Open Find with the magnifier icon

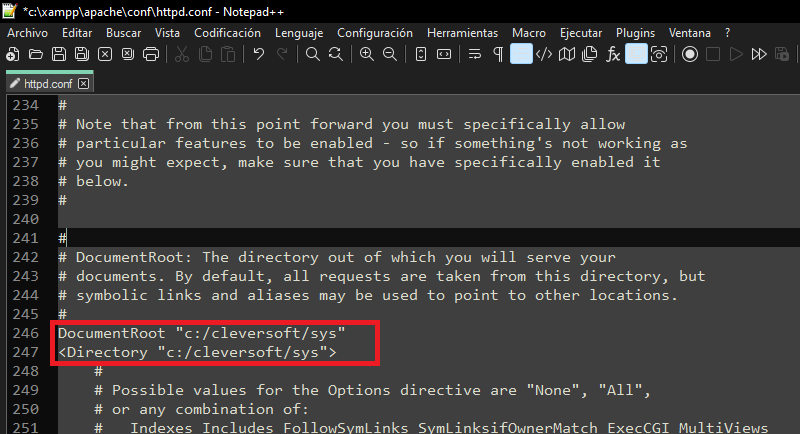coord(312,54)
